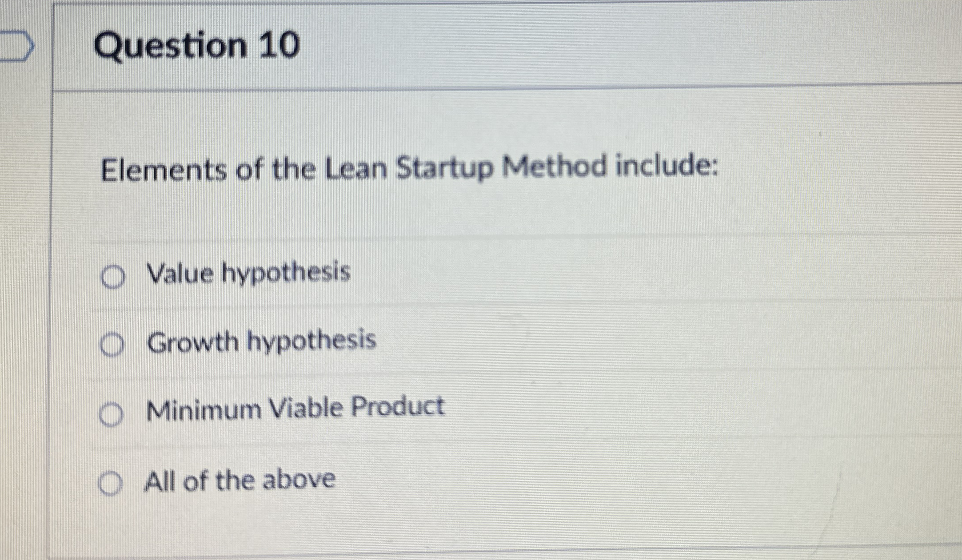Select the Minimum Viable Product radio button
The image size is (962, 560).
(x=112, y=412)
